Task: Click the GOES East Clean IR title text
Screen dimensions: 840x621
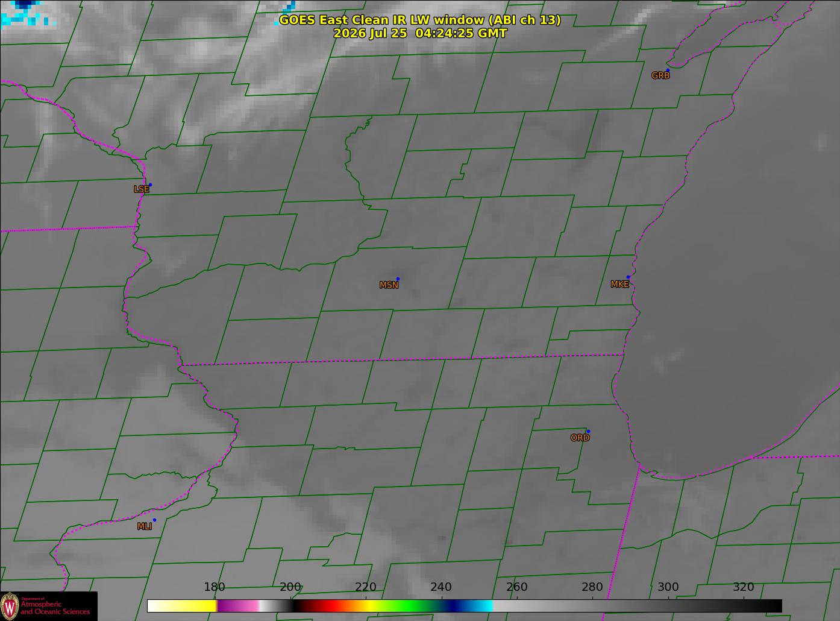Action: point(420,20)
